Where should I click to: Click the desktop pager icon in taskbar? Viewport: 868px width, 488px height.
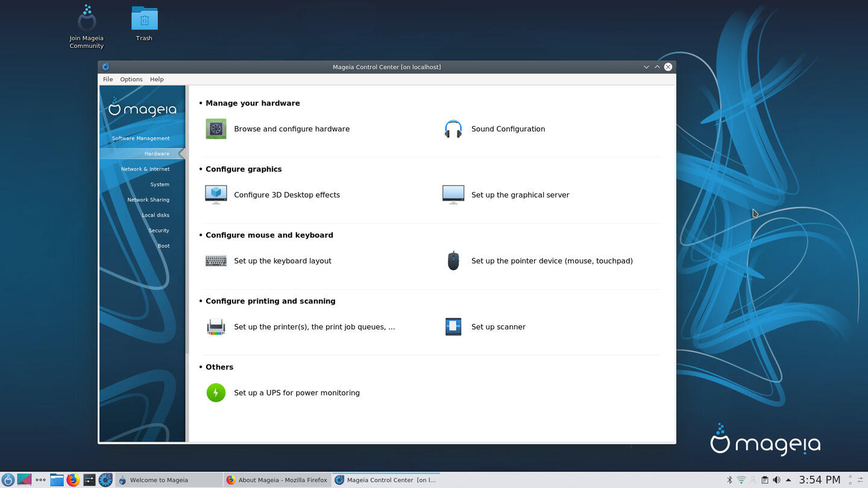24,480
